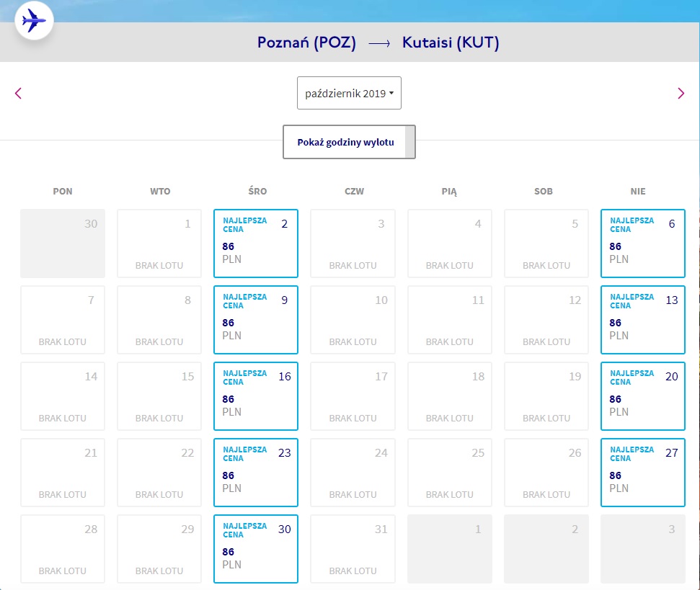The image size is (700, 590).
Task: Click the October 1 cell with no flight
Action: pos(159,243)
